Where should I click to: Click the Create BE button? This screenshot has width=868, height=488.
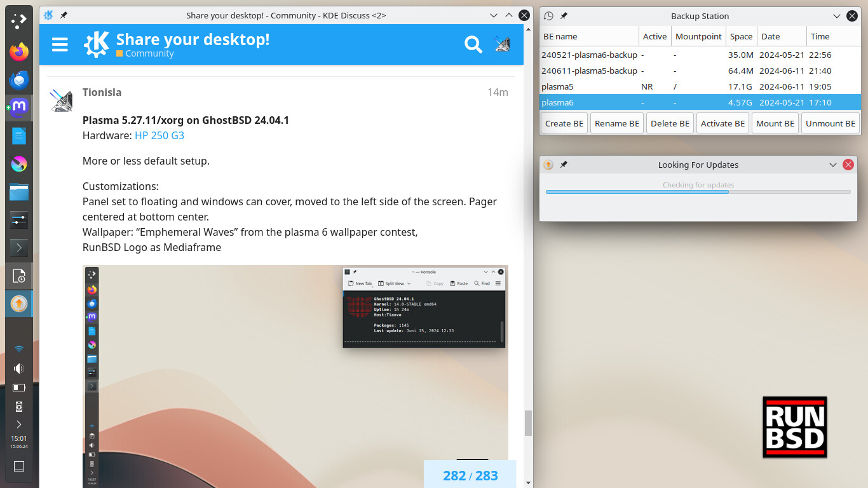tap(564, 123)
